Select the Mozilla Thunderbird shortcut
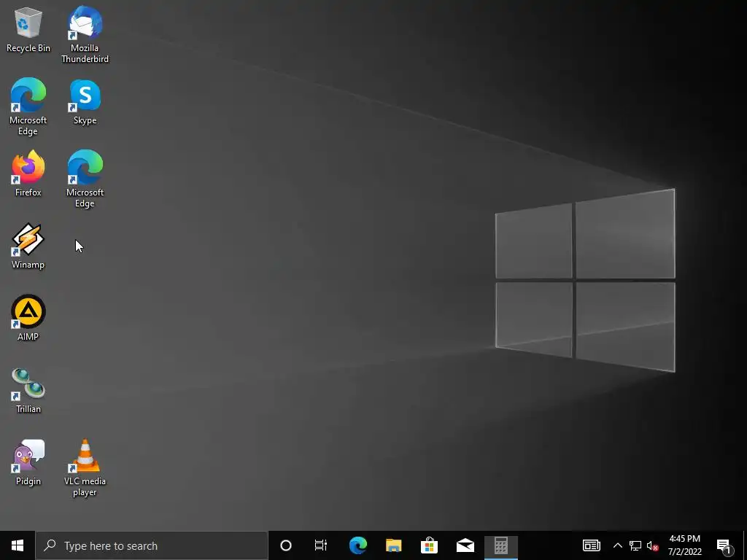This screenshot has height=560, width=747. 85,34
